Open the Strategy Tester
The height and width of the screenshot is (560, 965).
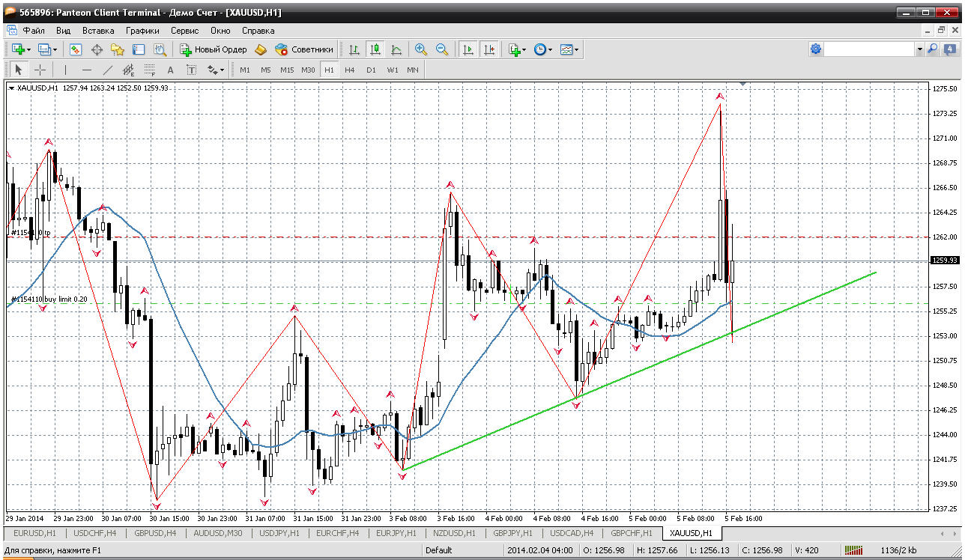pos(160,49)
